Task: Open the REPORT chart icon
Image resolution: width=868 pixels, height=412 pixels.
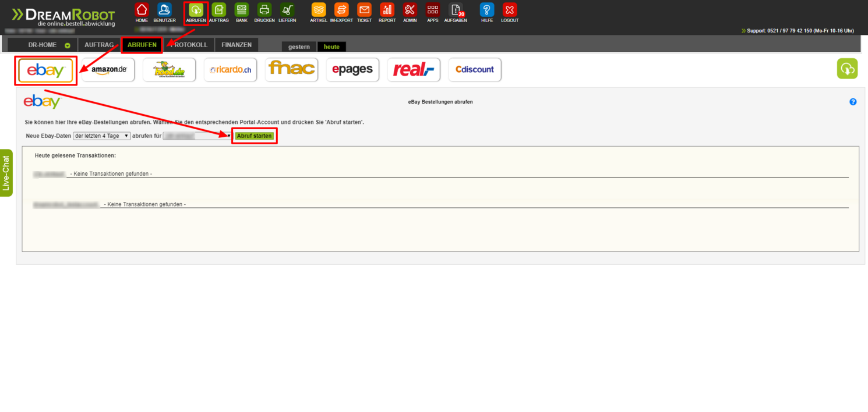Action: [x=387, y=9]
